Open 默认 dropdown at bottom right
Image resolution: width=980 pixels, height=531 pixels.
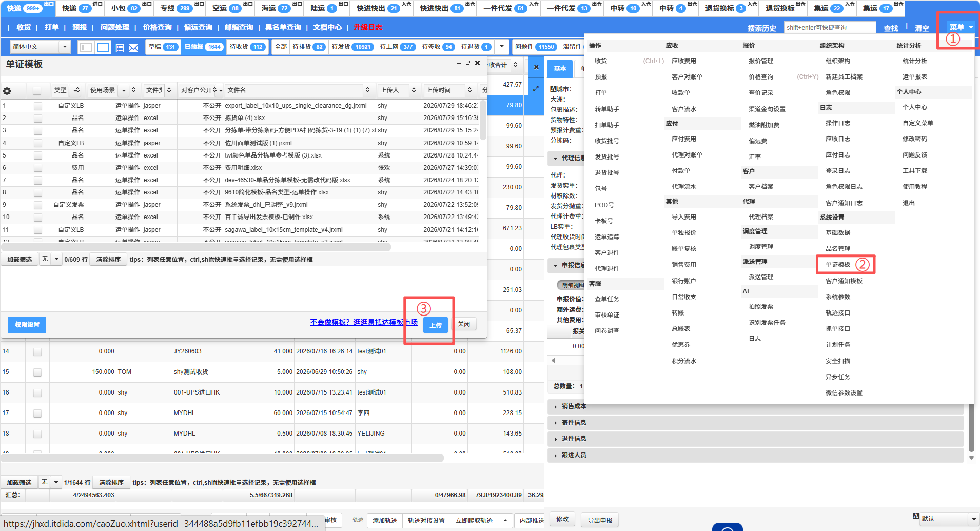949,519
